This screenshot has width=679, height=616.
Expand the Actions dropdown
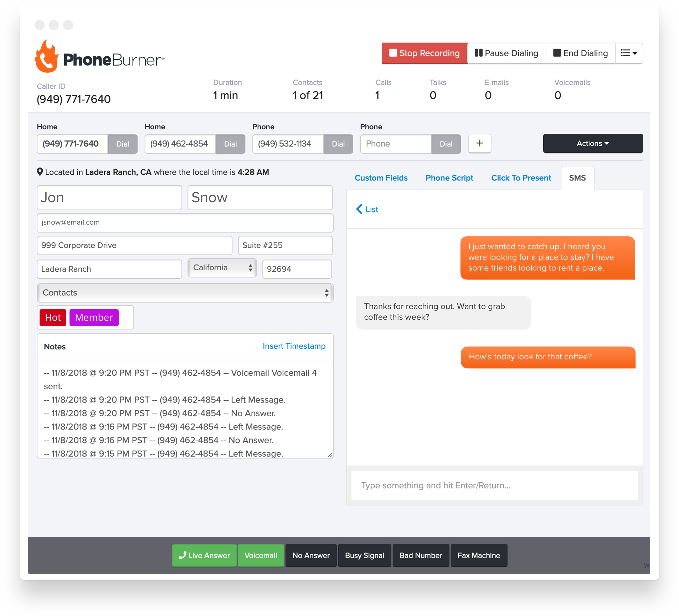coord(593,143)
